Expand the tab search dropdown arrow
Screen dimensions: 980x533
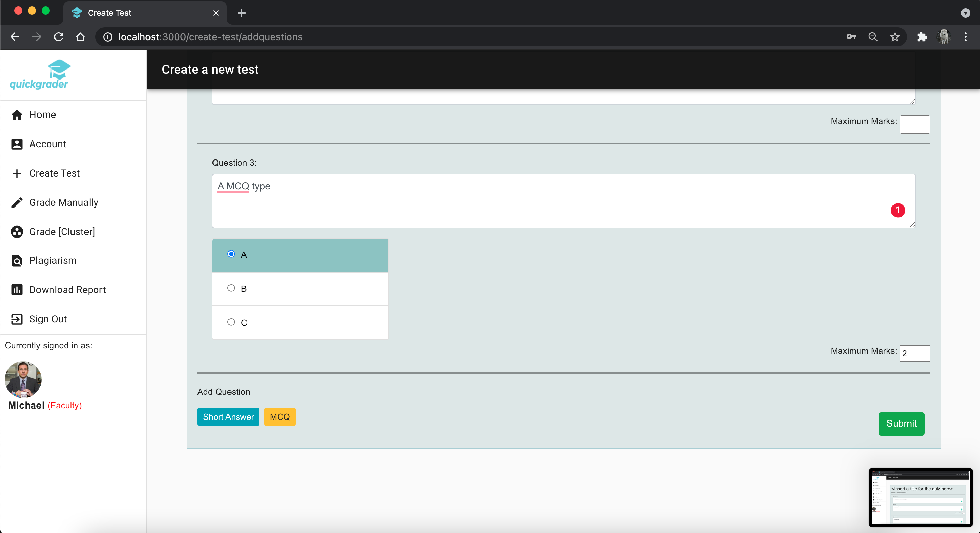pos(965,13)
